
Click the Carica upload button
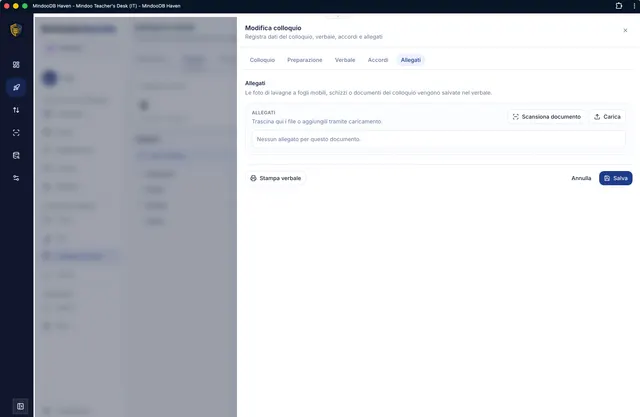pos(607,117)
